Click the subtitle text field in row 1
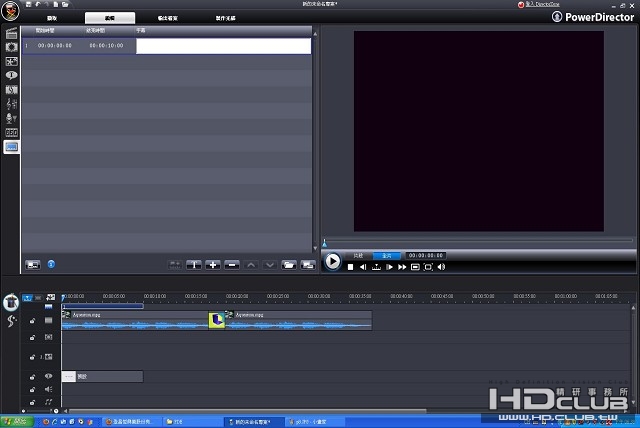This screenshot has width=640, height=428. [x=223, y=46]
